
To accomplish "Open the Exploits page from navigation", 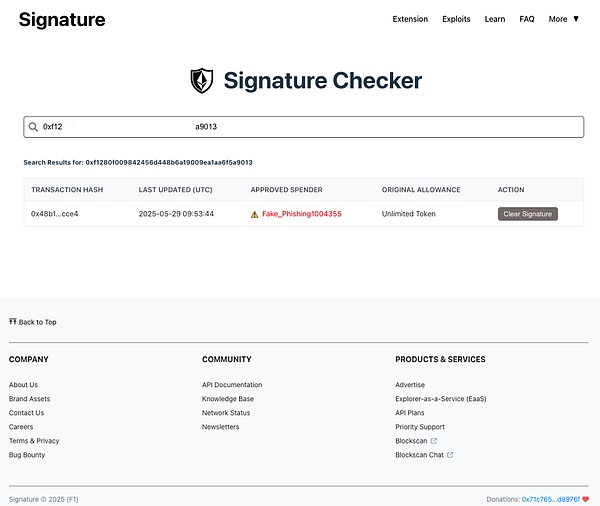I will 456,19.
